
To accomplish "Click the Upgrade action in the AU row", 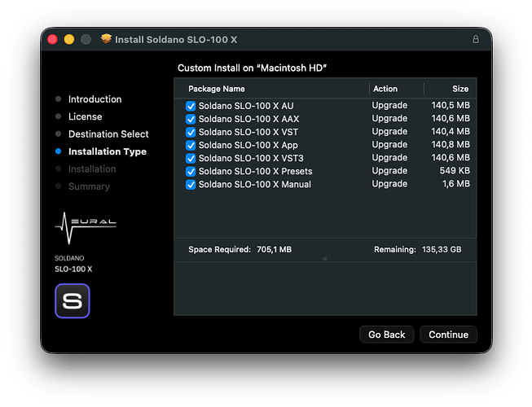I will coord(389,106).
